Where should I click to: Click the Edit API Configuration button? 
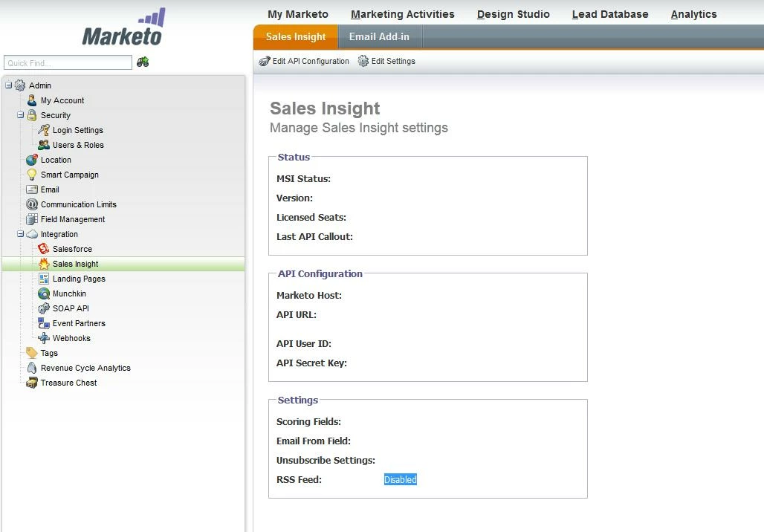(304, 62)
